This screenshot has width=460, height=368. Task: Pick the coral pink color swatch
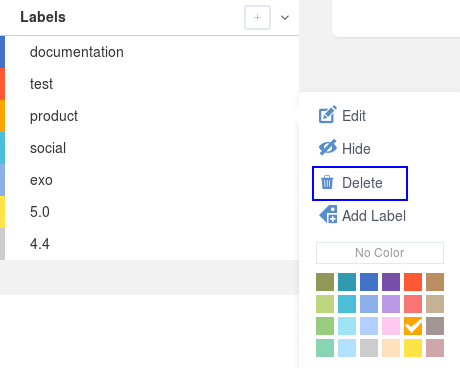coord(413,304)
